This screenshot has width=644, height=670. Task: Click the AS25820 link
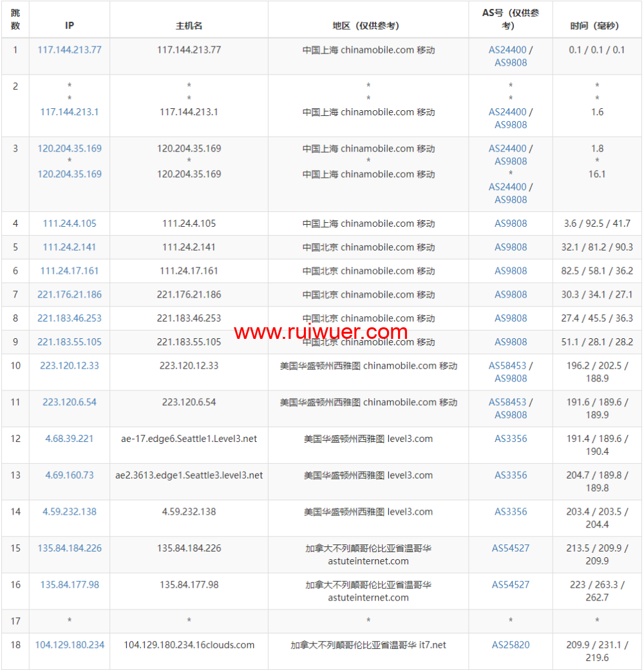pos(511,645)
